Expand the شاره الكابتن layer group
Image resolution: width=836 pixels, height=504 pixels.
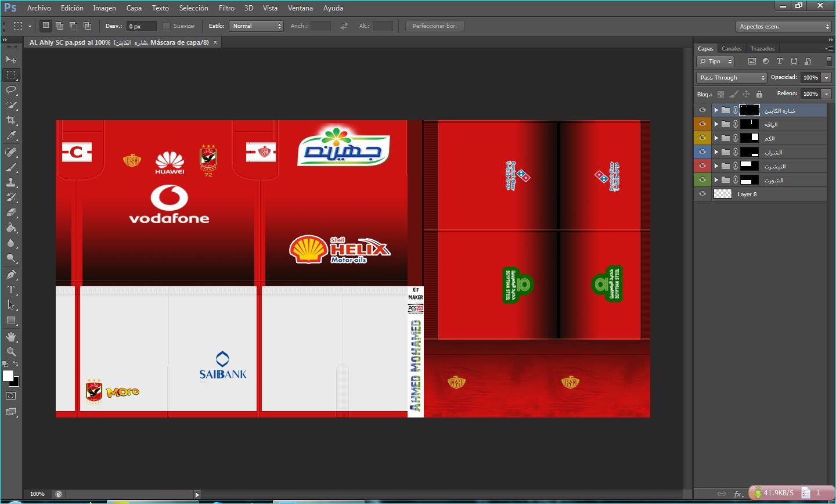point(716,110)
